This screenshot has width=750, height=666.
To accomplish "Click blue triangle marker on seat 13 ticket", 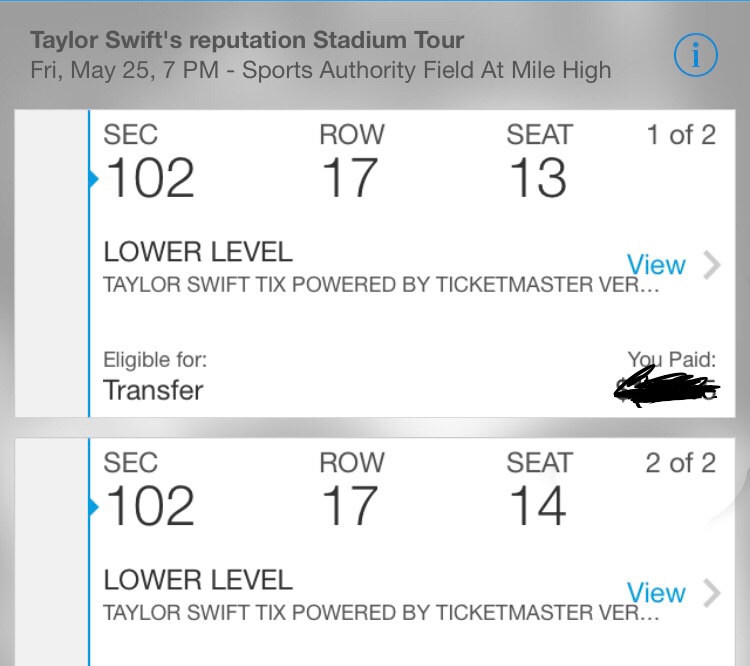I will pos(94,180).
